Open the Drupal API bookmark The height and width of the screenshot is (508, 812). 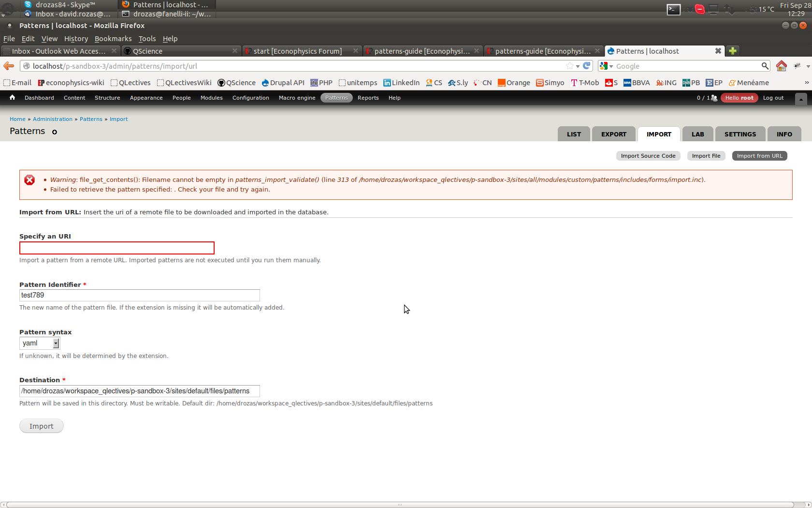click(283, 83)
